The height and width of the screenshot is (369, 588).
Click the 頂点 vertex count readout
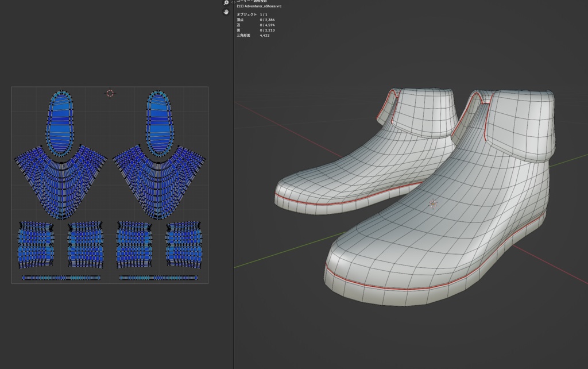[x=254, y=20]
